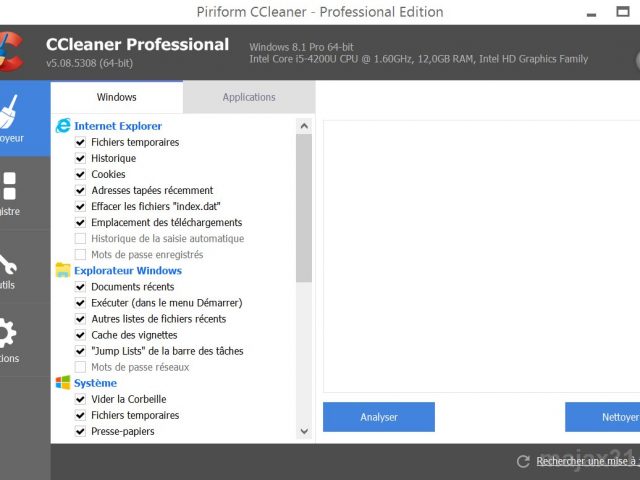This screenshot has height=480, width=640.
Task: Click the cleaner list scrollbar thumb
Action: (x=304, y=208)
